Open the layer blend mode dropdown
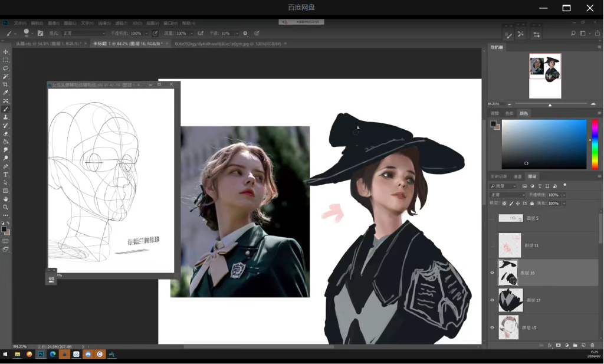 click(x=507, y=195)
